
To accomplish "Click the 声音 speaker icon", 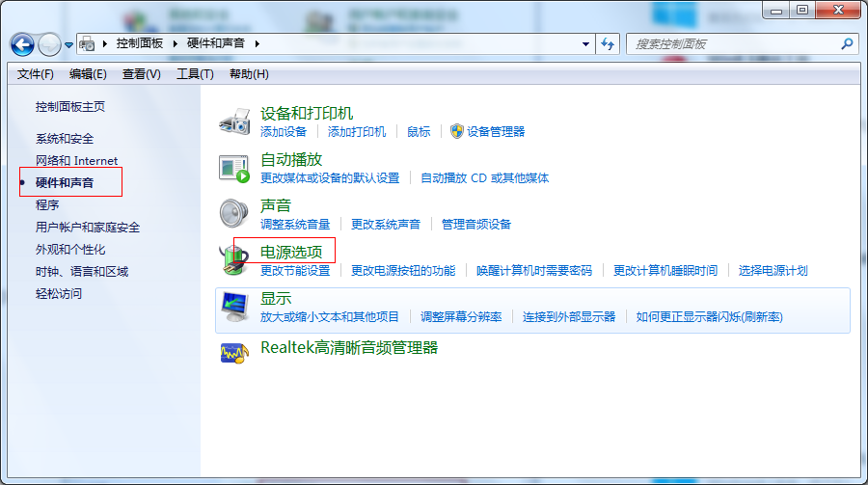I will (x=234, y=214).
